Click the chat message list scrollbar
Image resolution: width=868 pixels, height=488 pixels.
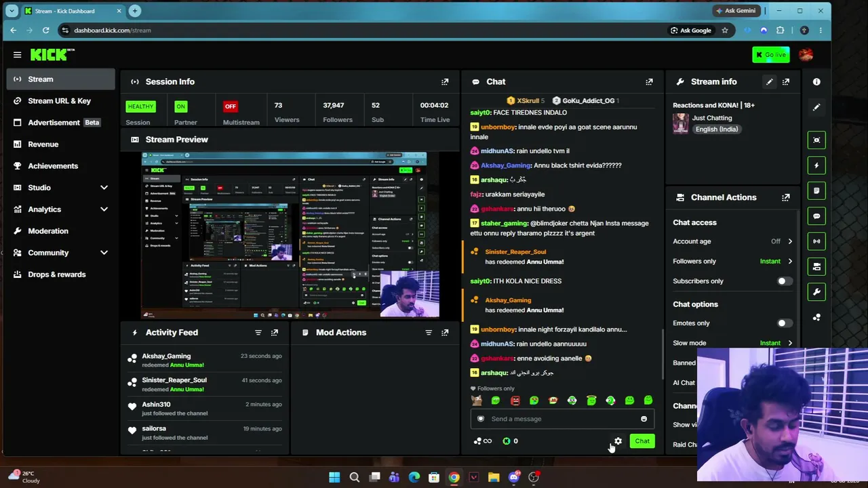pyautogui.click(x=663, y=354)
